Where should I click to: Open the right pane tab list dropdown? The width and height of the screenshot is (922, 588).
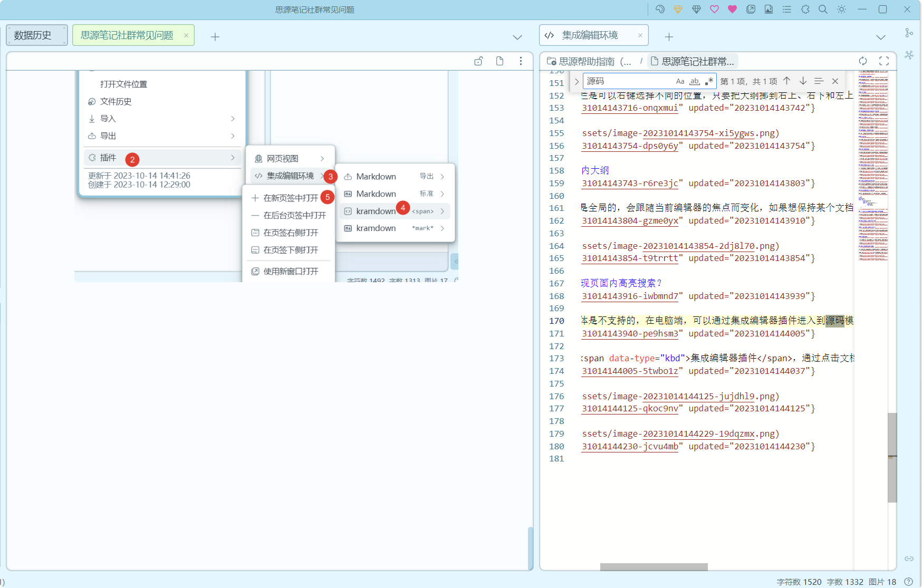(x=881, y=37)
